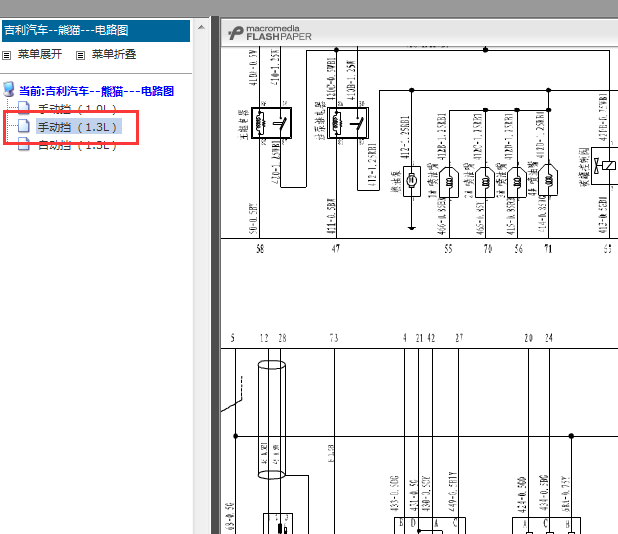Screen dimensions: 618x534
Task: Click pin number 58 in the diagram
Action: (260, 249)
